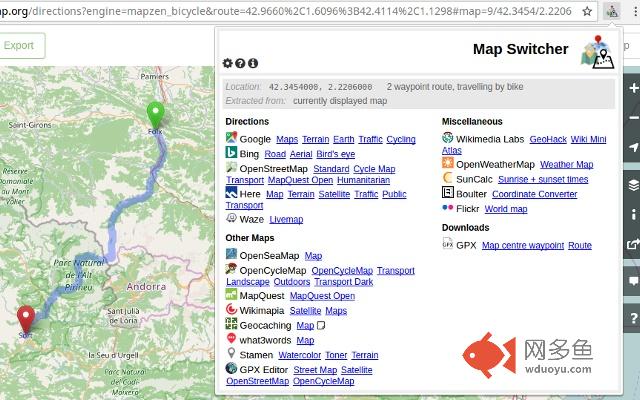Screen dimensions: 640x400
Task: Open Flickr World map link
Action: (x=506, y=209)
